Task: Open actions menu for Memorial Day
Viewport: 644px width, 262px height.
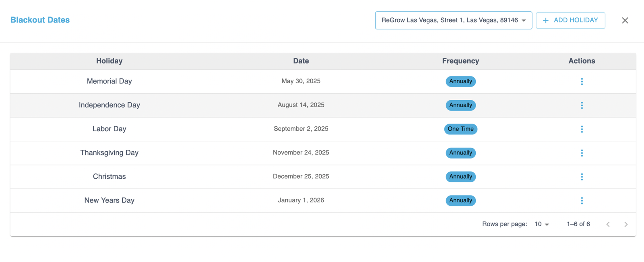Action: pyautogui.click(x=582, y=82)
